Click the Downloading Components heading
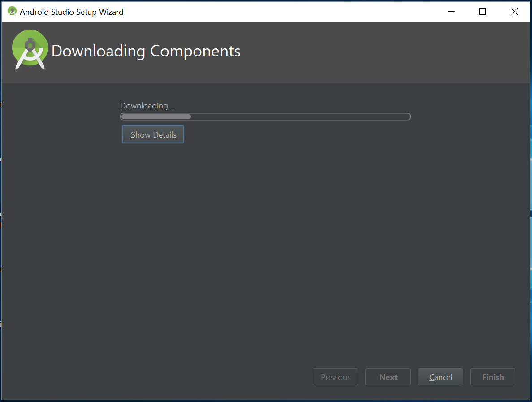Screen dimensions: 532x402 coord(146,51)
